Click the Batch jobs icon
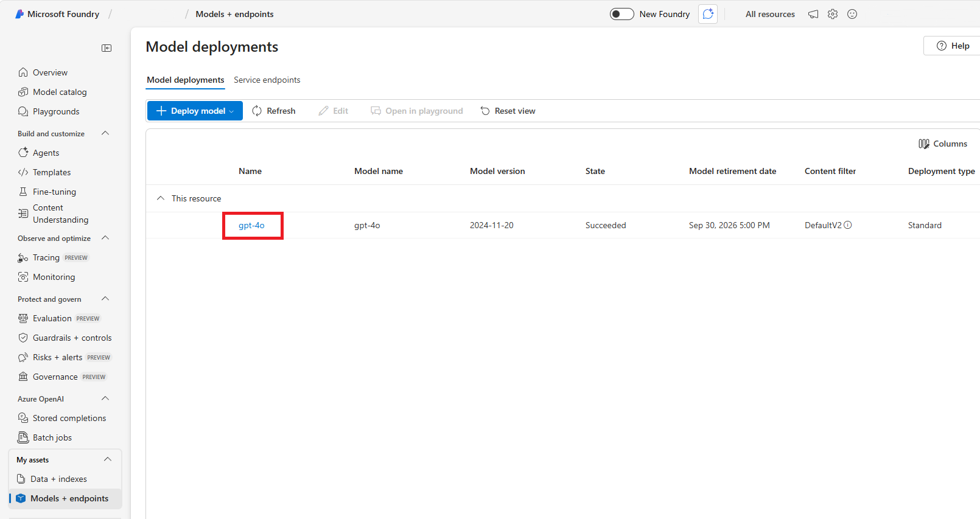 coord(23,437)
